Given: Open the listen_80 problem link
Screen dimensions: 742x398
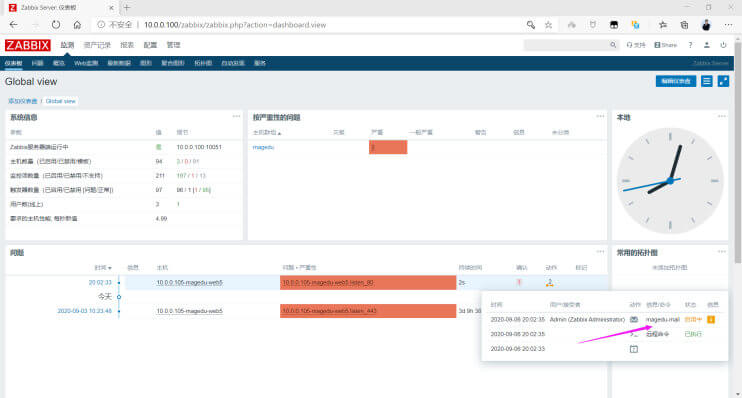Looking at the screenshot, I should 328,283.
